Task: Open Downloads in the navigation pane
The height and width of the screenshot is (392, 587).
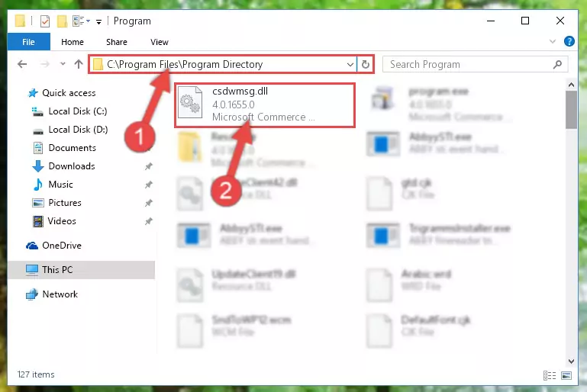Action: 72,166
